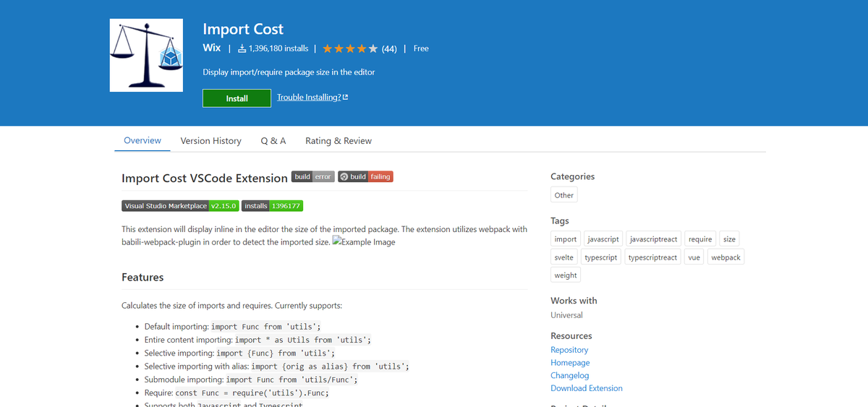Click the GitHub build failing badge
Viewport: 868px width, 407px height.
(x=366, y=176)
